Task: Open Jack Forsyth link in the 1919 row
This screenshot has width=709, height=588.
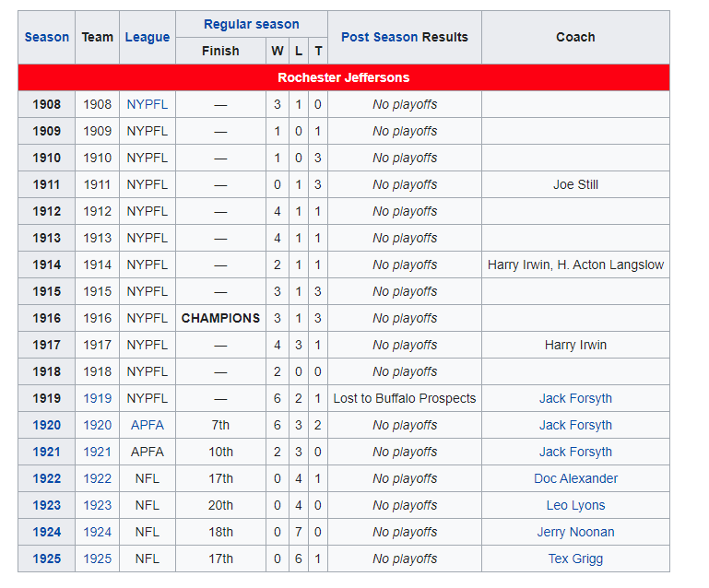Action: point(575,398)
